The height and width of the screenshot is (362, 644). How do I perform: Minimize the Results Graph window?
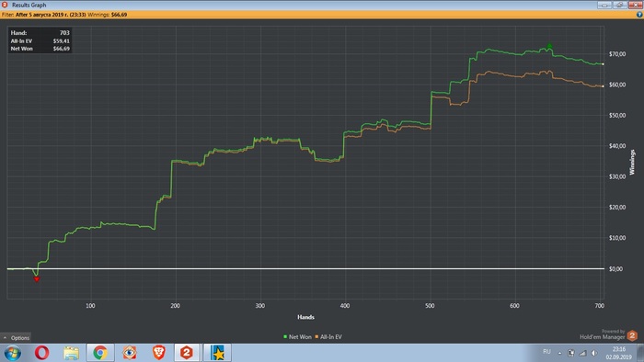point(604,5)
